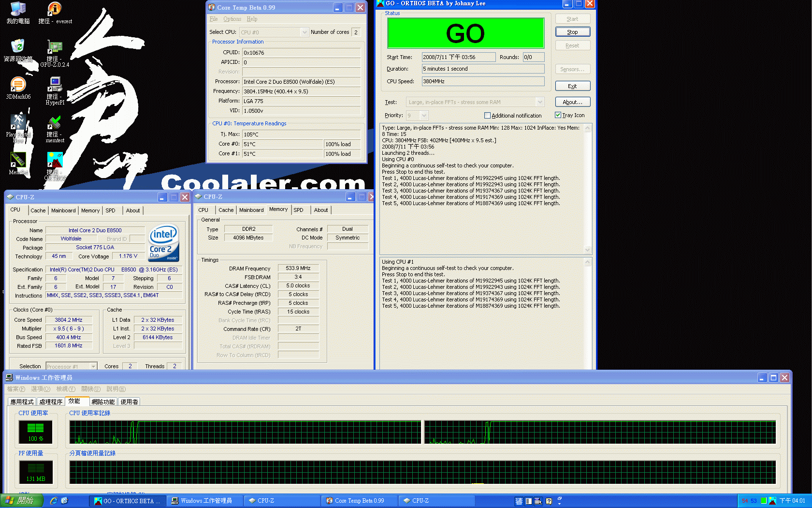Open the Priority dropdown in ORTHOS
The image size is (812, 508).
coord(424,115)
